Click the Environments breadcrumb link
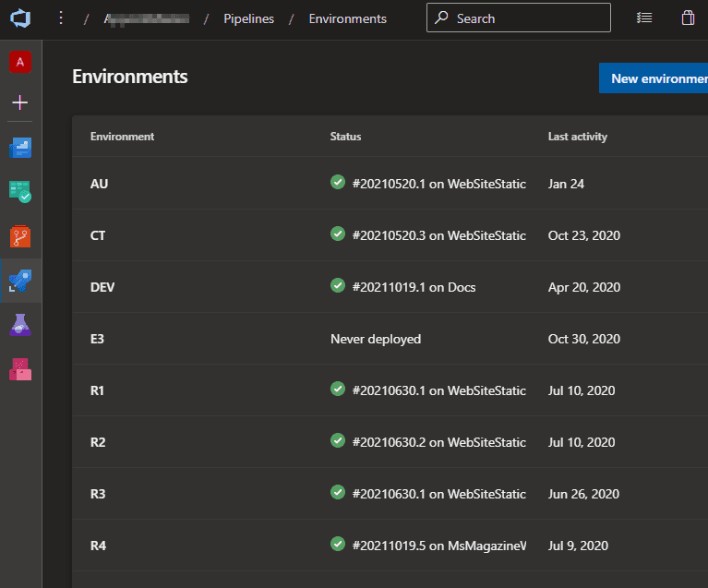Screen dimensions: 708x588 pyautogui.click(x=347, y=18)
